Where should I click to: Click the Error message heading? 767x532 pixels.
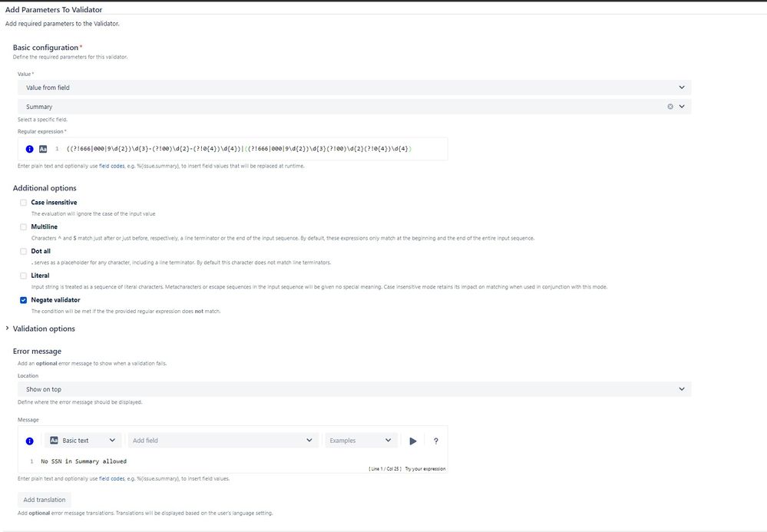coord(37,351)
